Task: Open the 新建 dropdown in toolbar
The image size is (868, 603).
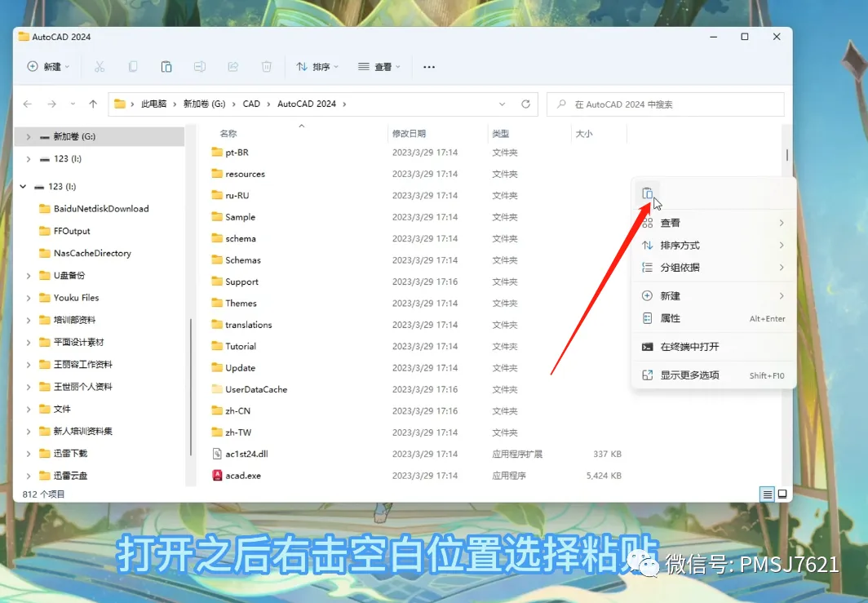Action: (x=49, y=67)
